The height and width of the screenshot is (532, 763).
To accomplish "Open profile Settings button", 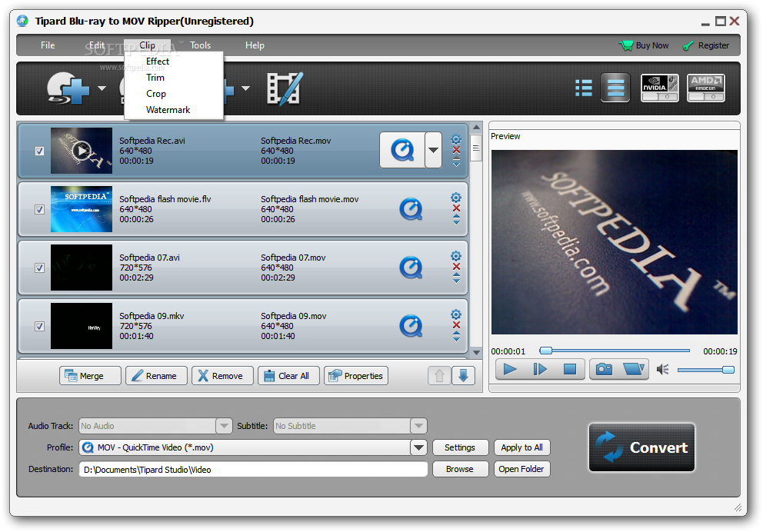I will click(460, 447).
